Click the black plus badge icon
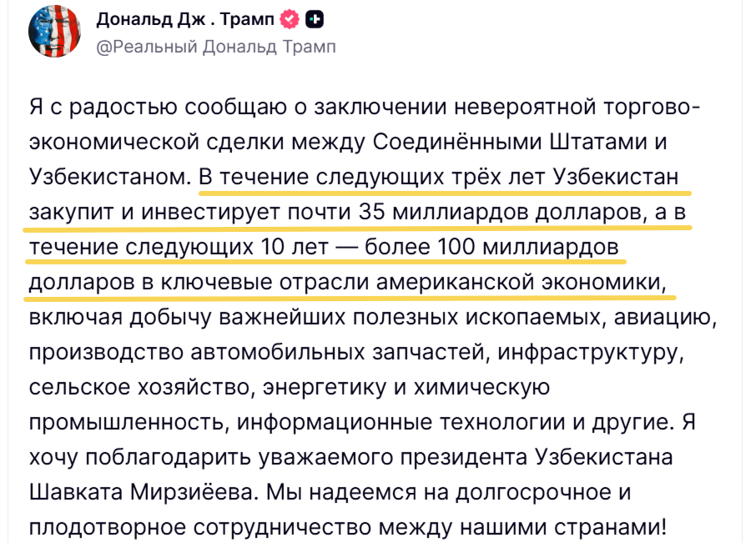756x543 pixels. pyautogui.click(x=315, y=18)
